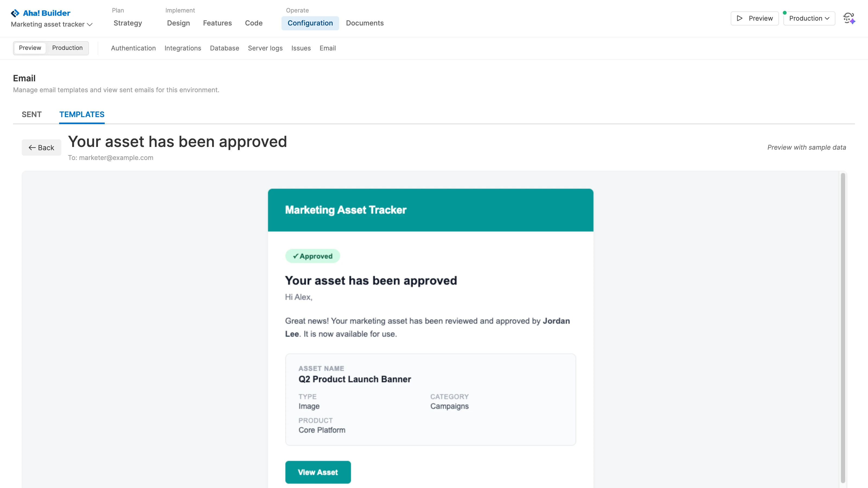Switch environment toggle to Preview
Image resolution: width=868 pixels, height=488 pixels.
[x=30, y=48]
